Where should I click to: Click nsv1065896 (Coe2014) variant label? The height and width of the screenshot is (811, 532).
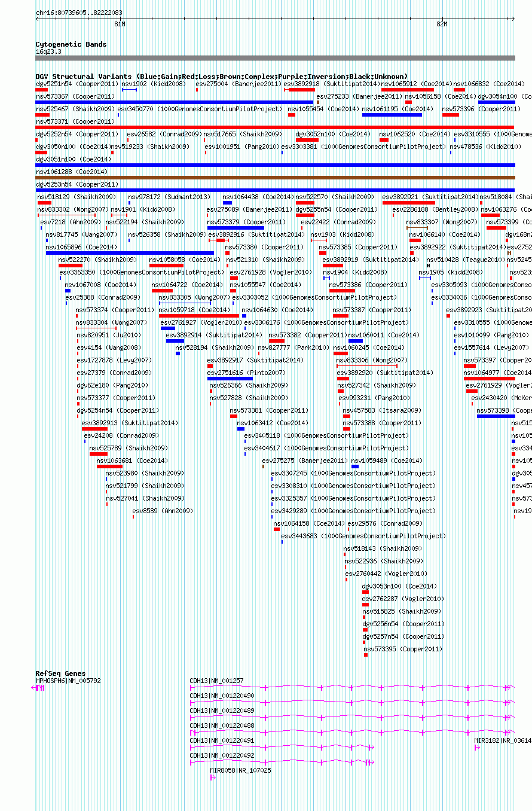point(81,247)
